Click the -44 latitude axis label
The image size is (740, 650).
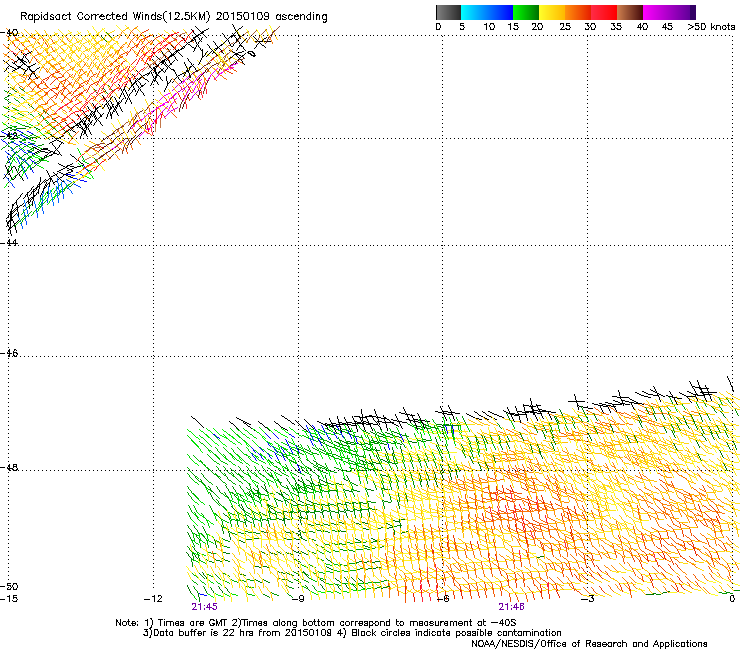(x=9, y=242)
